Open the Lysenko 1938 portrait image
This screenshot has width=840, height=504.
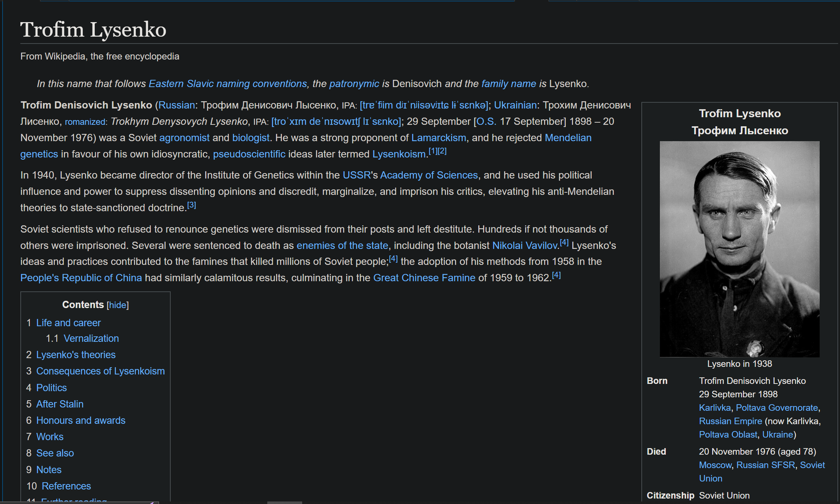pyautogui.click(x=739, y=249)
